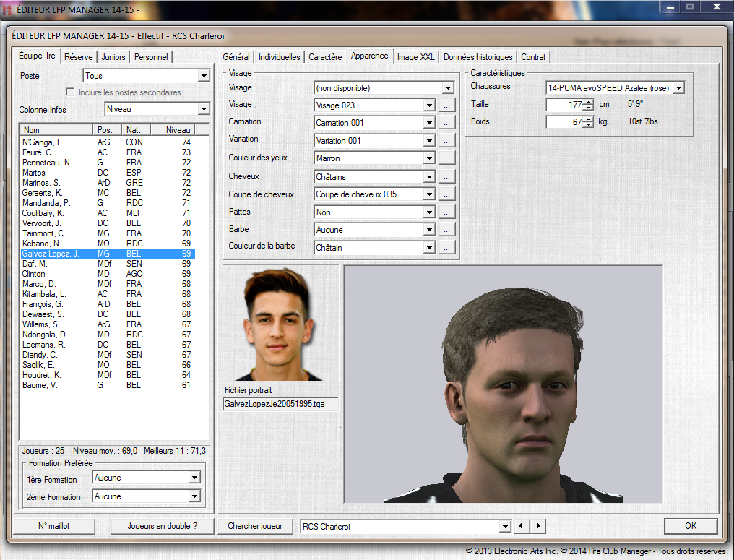This screenshot has width=734, height=560.
Task: Open the Image XXL tab
Action: click(x=415, y=56)
